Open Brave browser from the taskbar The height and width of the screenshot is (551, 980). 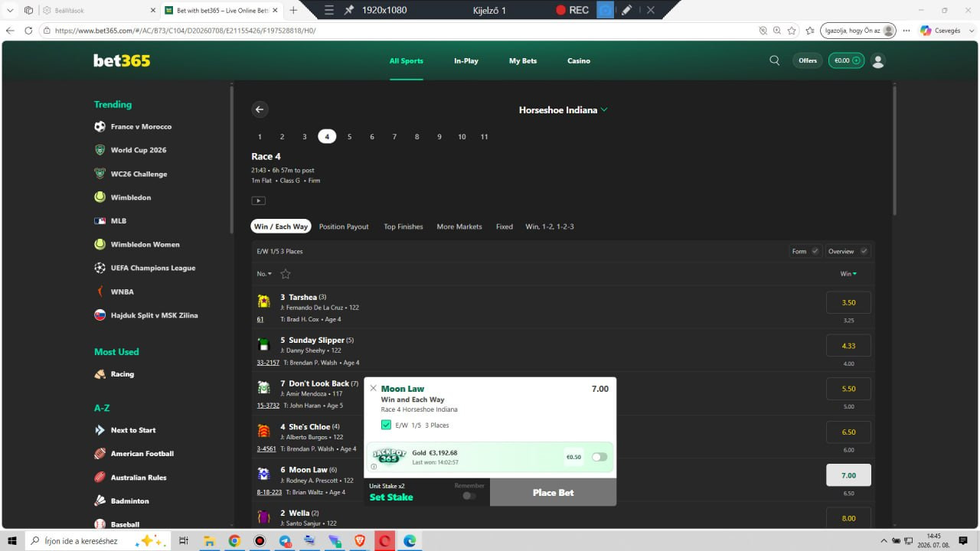coord(360,541)
